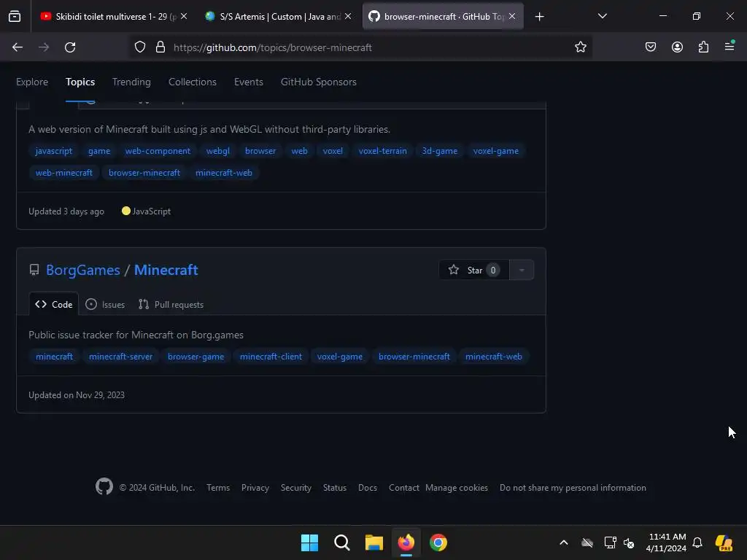Screen dimensions: 747x560
Task: Select Topics navigation item
Action: click(80, 82)
